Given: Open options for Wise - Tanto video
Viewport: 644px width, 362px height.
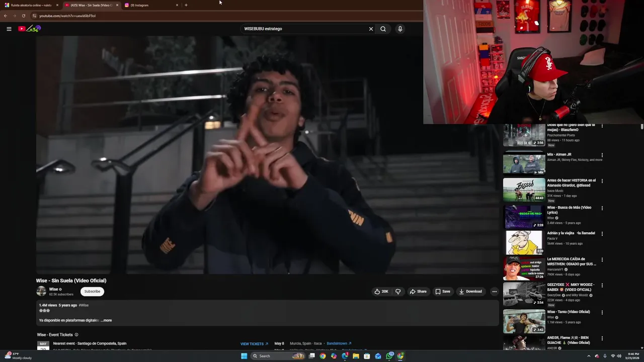Looking at the screenshot, I should [602, 312].
